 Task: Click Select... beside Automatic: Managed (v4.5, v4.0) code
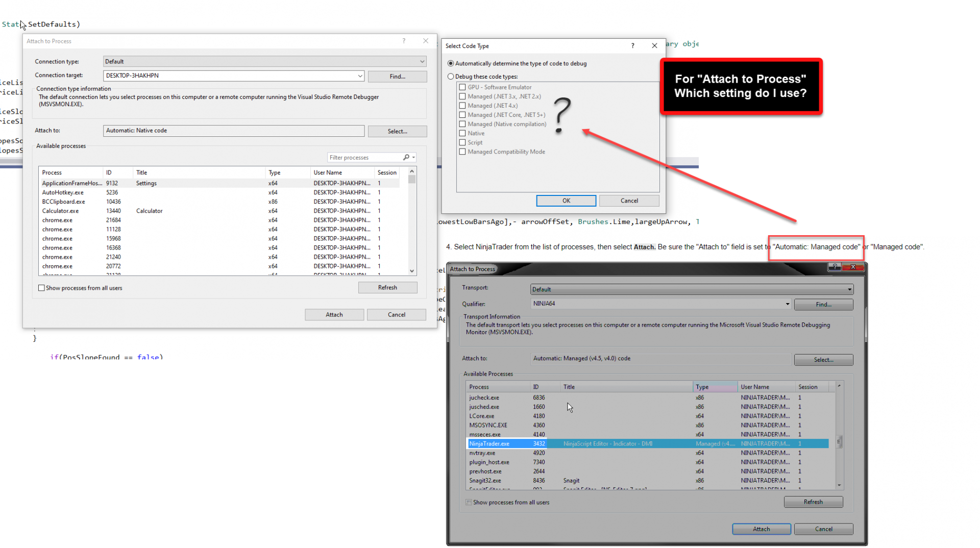point(823,360)
